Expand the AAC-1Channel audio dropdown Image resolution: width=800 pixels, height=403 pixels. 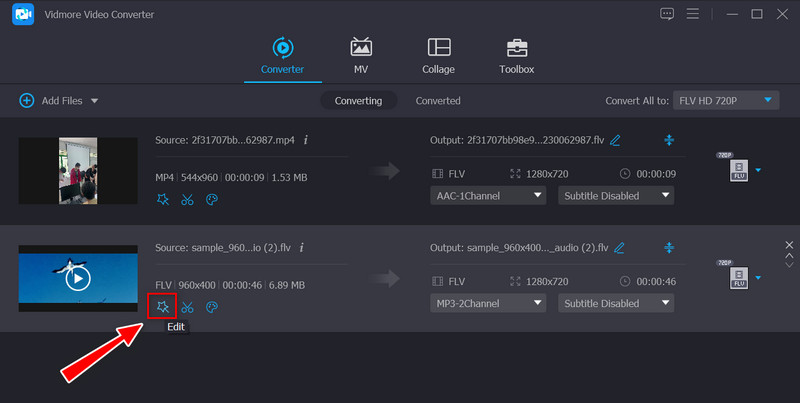point(487,196)
